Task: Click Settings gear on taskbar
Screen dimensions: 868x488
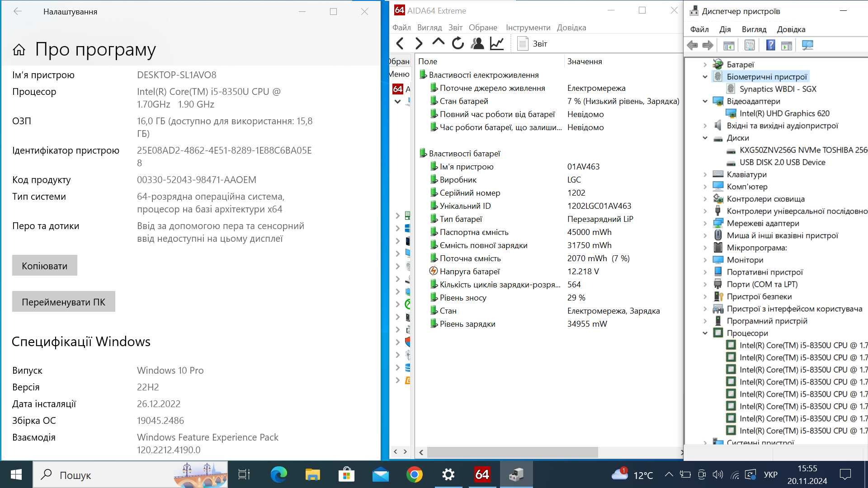Action: 448,474
